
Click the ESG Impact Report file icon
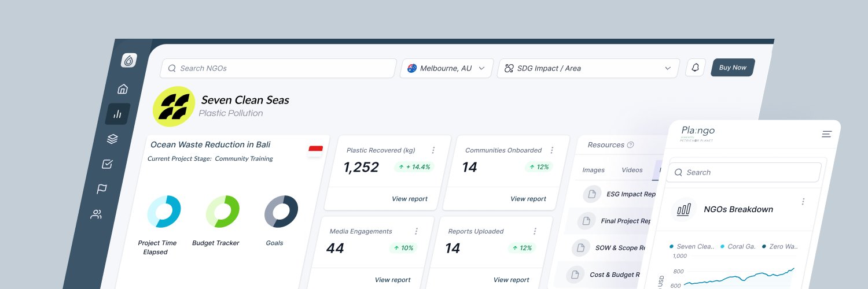592,194
